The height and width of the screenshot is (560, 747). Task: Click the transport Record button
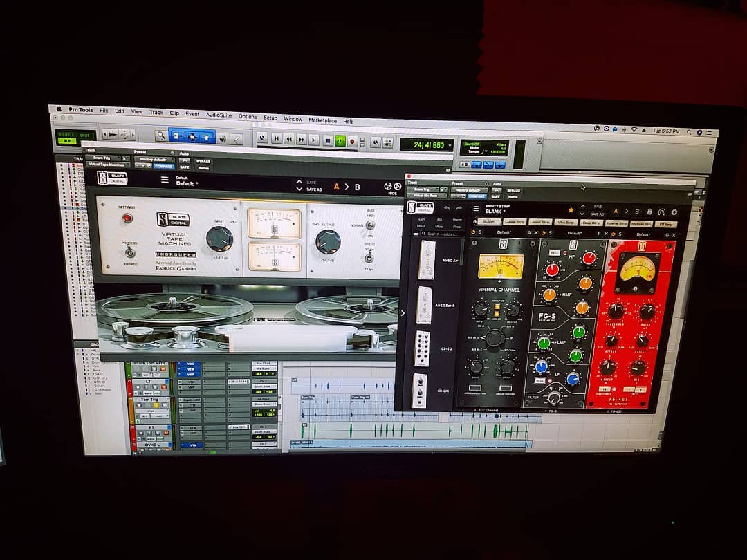pos(352,140)
